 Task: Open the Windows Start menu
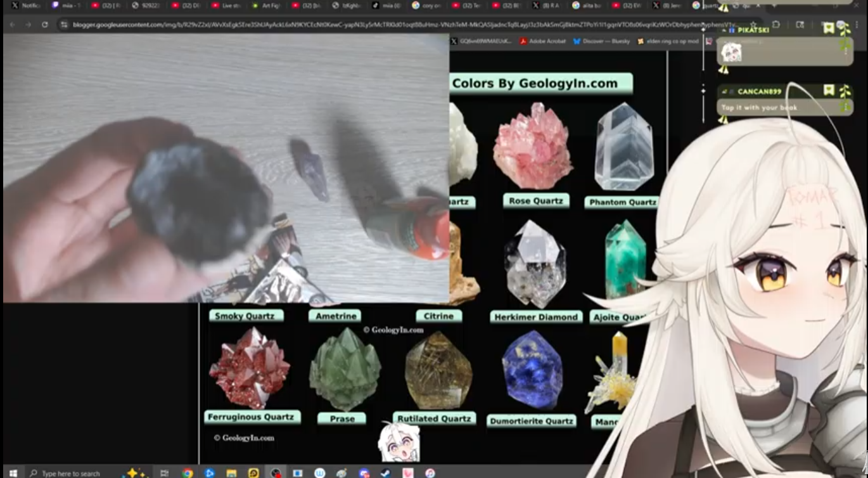click(x=13, y=472)
